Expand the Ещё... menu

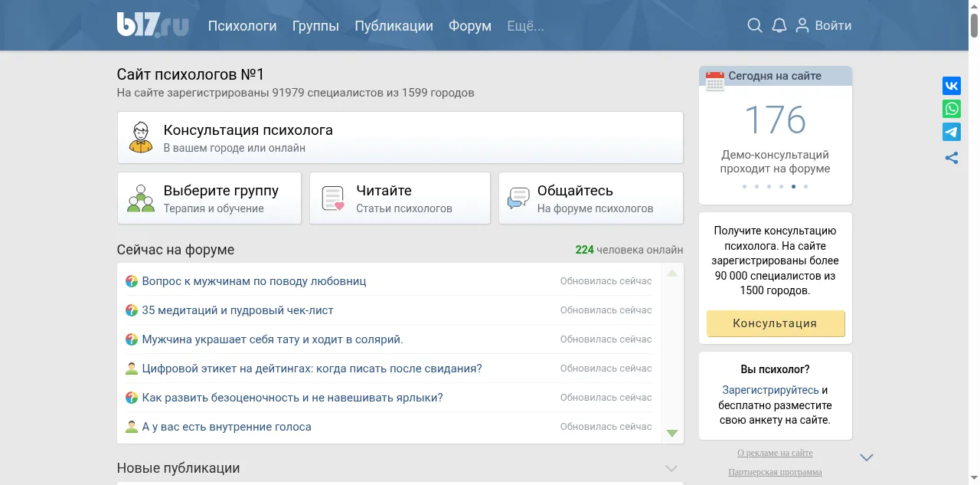(525, 25)
